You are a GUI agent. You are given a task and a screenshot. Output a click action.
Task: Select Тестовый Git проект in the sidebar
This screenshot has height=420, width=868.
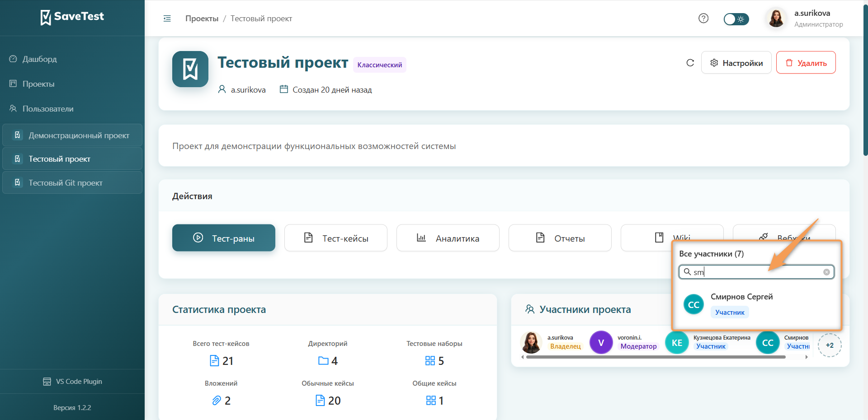72,183
